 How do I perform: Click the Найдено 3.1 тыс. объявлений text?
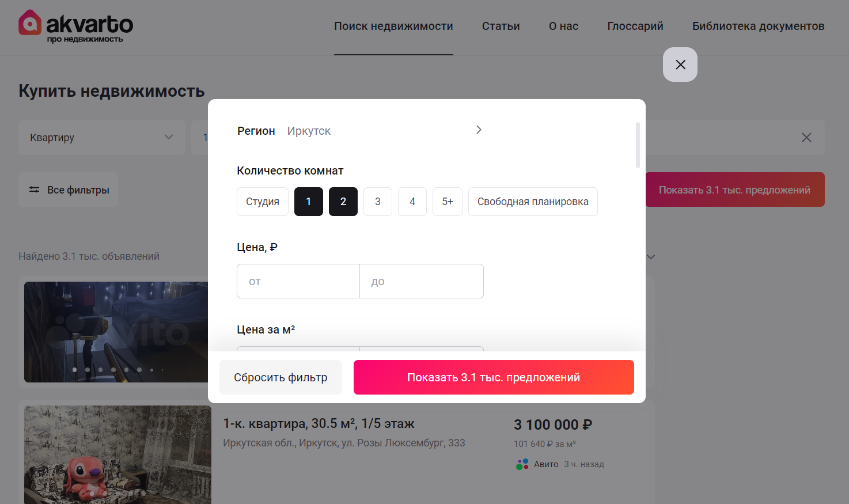tap(89, 256)
